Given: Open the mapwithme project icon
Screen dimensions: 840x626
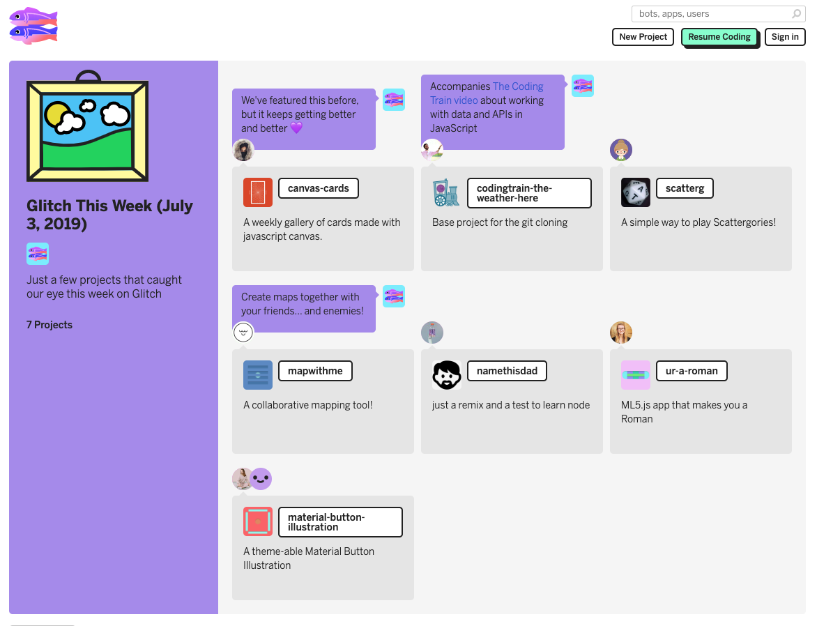Looking at the screenshot, I should (x=258, y=375).
